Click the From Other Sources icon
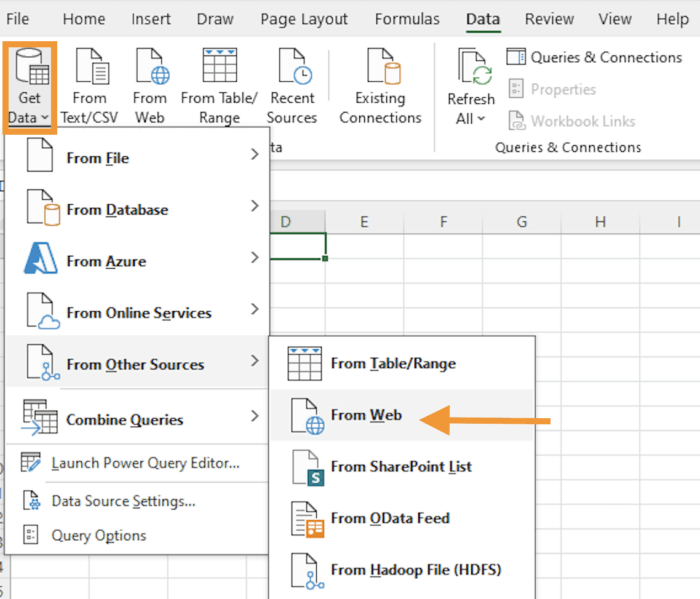The height and width of the screenshot is (599, 700). coord(43,362)
